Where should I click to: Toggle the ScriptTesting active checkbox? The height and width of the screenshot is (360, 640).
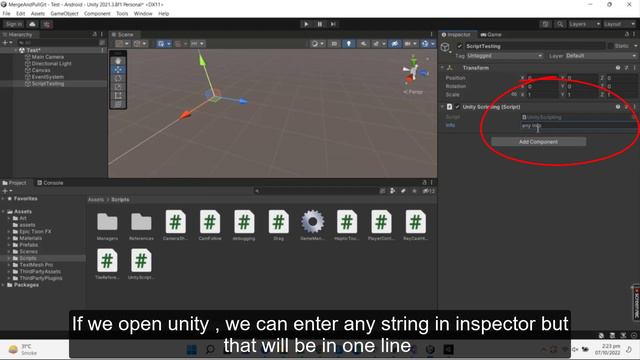[x=460, y=46]
